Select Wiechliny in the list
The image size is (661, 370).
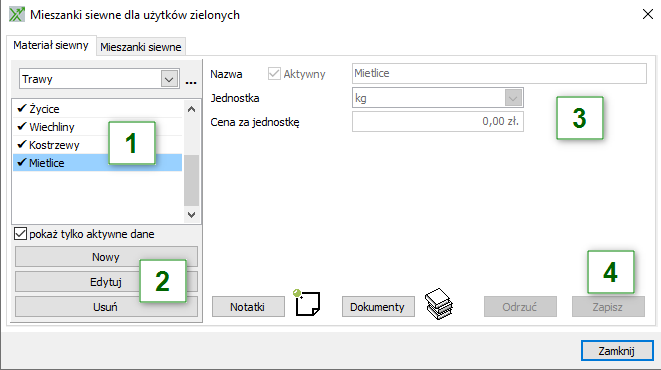tap(97, 127)
